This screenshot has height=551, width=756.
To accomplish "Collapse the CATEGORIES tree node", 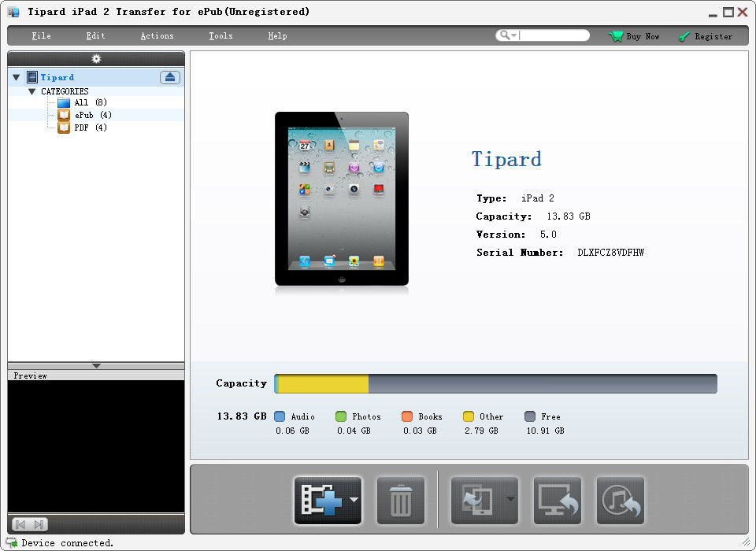I will pos(31,91).
